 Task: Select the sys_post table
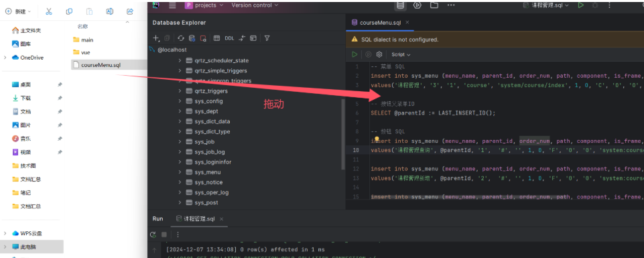click(x=206, y=202)
